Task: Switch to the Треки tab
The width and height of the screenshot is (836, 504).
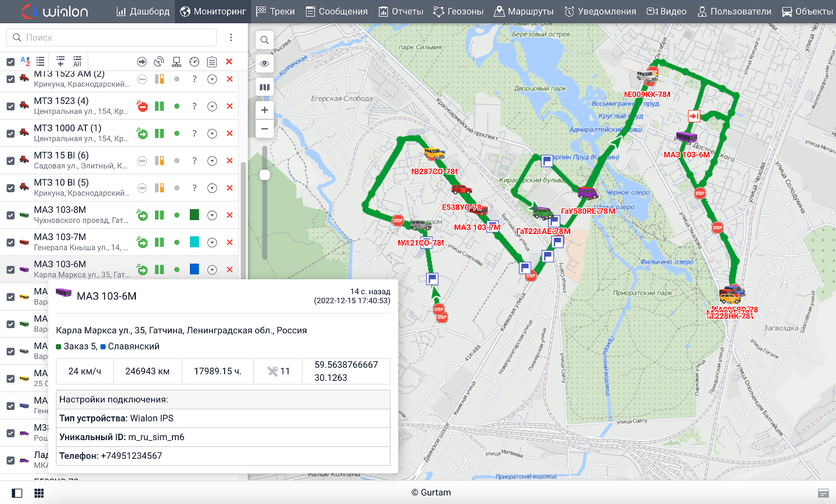Action: 276,12
